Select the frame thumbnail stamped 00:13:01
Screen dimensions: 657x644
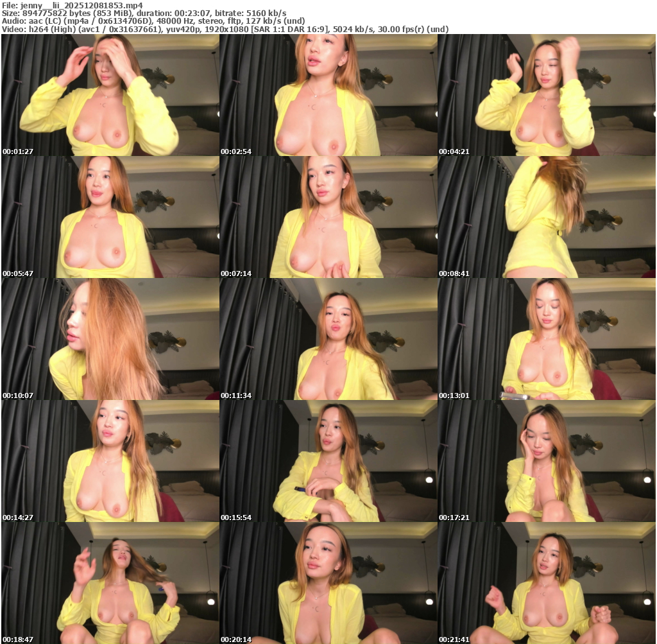click(x=547, y=339)
